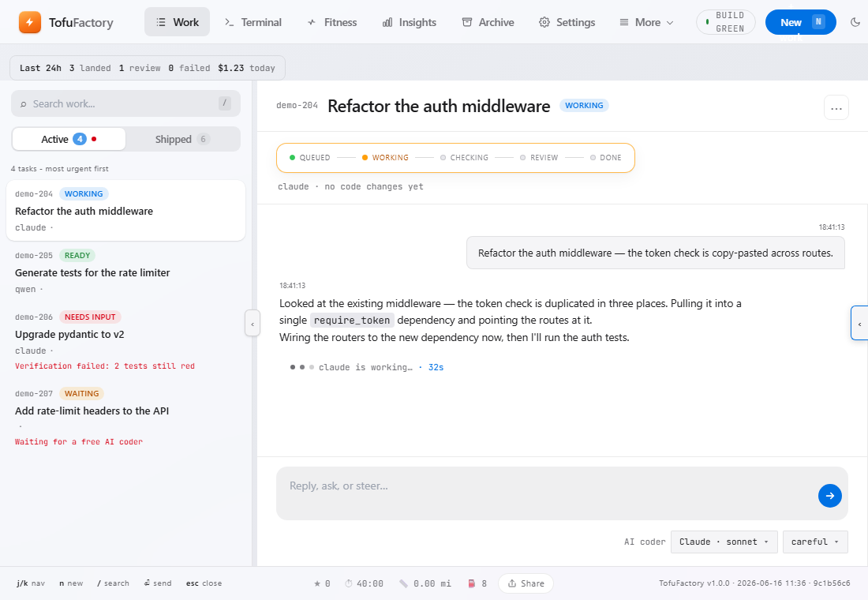
Task: Click the j/k nav shortcut hint
Action: click(31, 583)
